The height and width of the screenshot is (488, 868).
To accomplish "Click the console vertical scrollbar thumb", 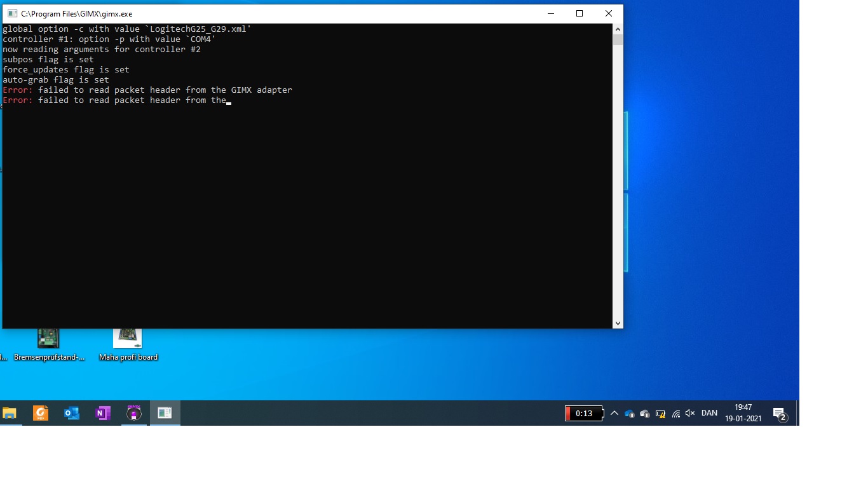I will pyautogui.click(x=618, y=40).
